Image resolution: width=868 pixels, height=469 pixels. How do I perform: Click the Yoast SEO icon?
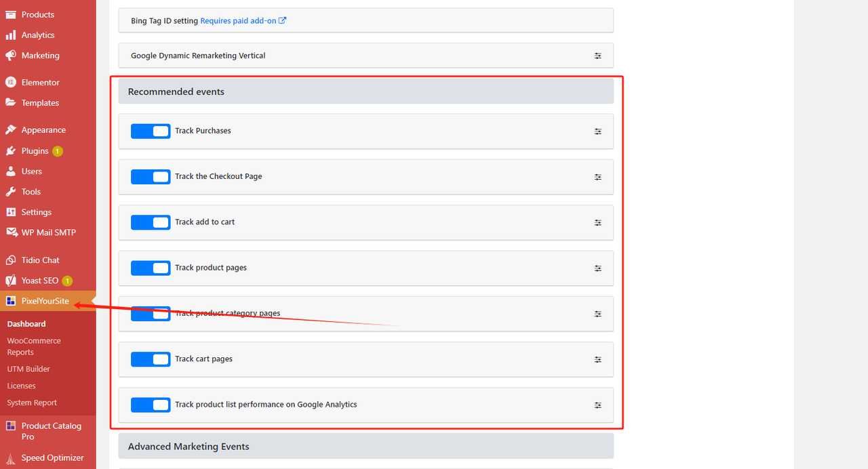pos(11,280)
